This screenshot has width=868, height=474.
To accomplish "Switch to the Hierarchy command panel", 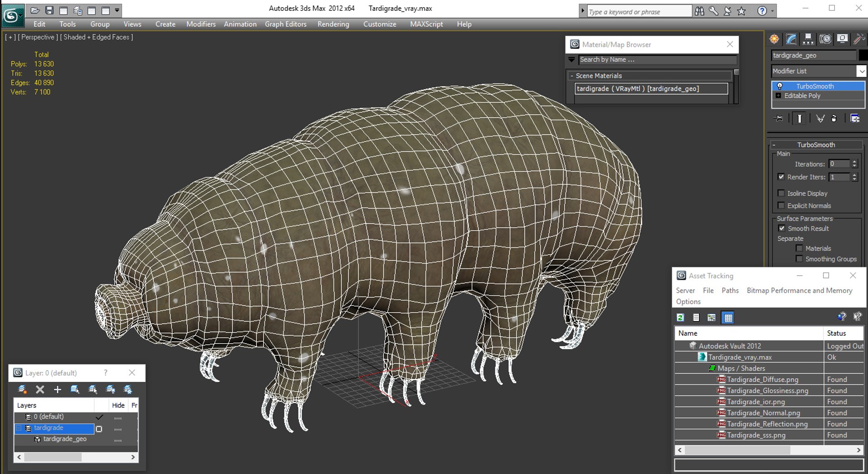I will [x=808, y=39].
